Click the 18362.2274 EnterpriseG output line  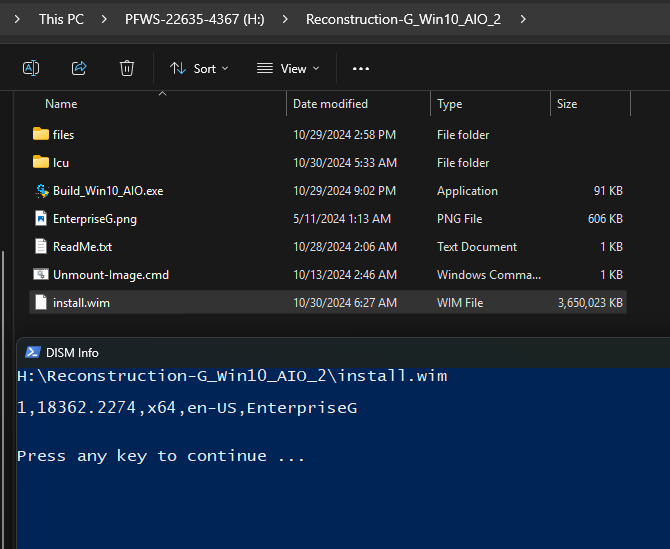tap(187, 408)
